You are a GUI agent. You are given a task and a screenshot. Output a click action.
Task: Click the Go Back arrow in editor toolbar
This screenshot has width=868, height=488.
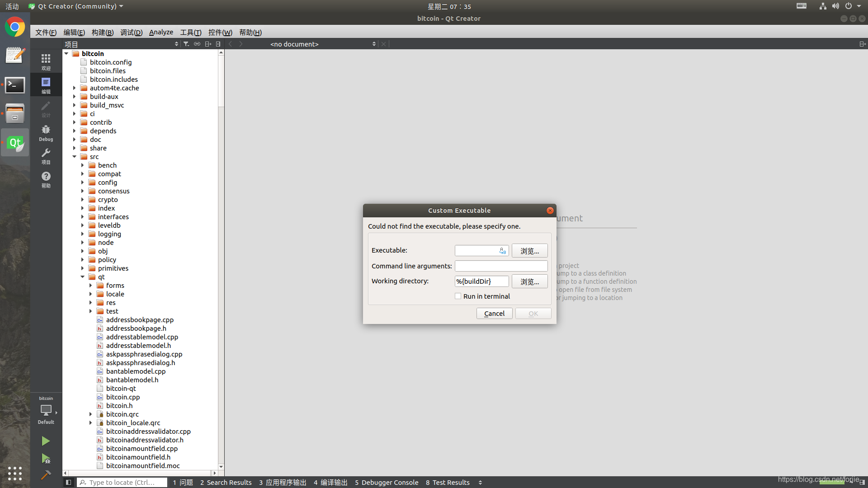(231, 44)
